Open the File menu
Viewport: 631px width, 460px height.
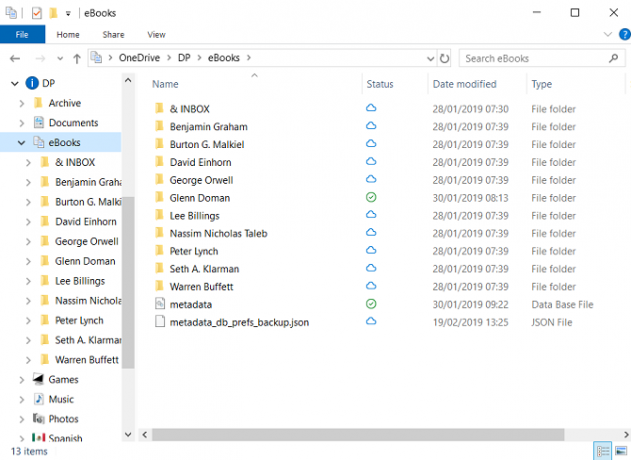(x=22, y=35)
